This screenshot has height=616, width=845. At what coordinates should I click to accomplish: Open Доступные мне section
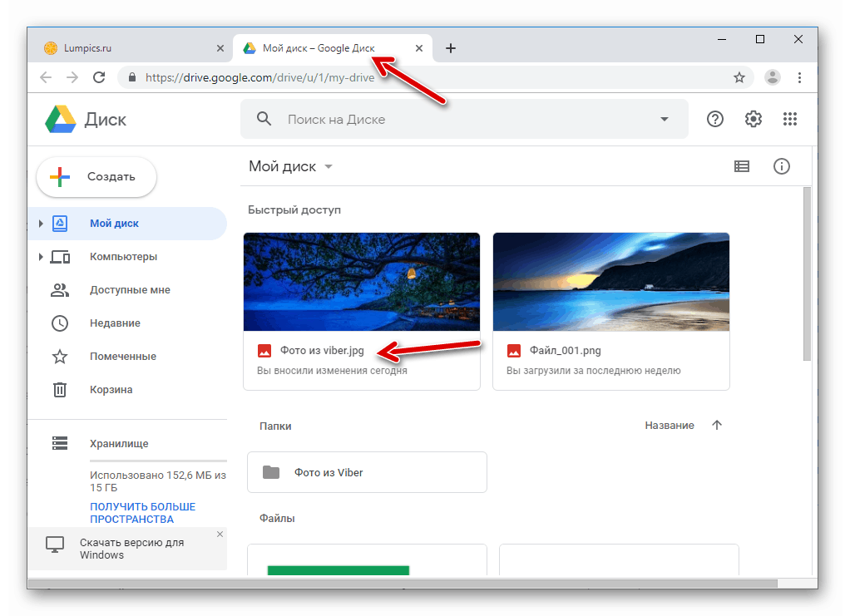pyautogui.click(x=130, y=290)
